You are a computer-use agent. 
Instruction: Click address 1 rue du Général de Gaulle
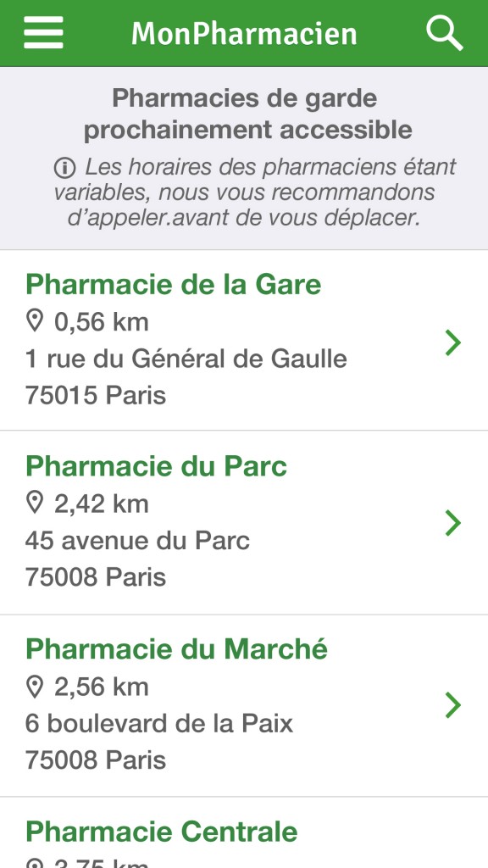click(x=186, y=359)
